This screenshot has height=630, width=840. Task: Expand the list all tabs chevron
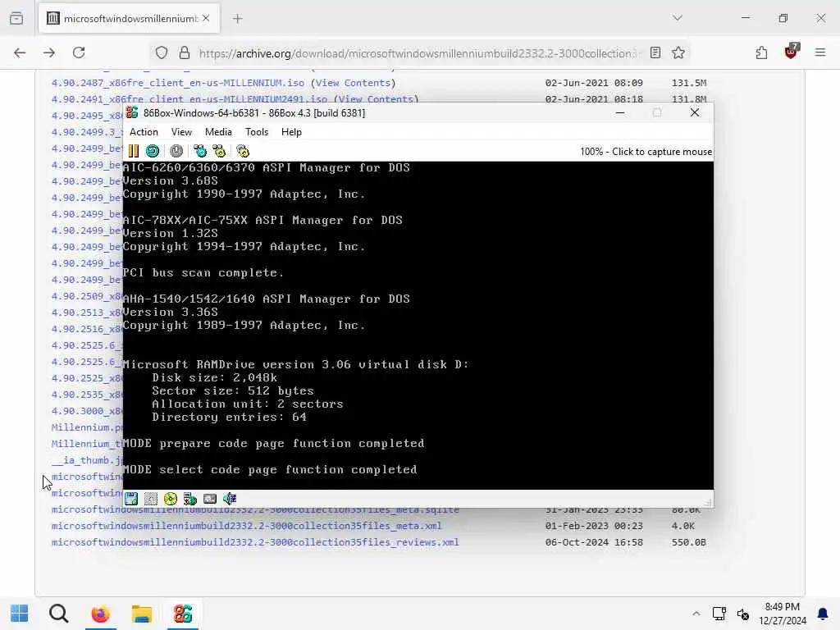point(678,18)
